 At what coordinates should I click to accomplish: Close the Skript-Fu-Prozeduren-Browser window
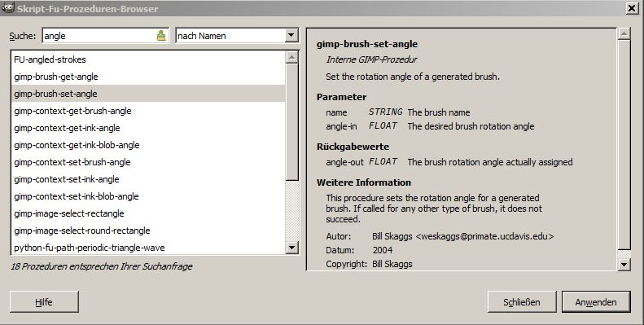pos(632,8)
